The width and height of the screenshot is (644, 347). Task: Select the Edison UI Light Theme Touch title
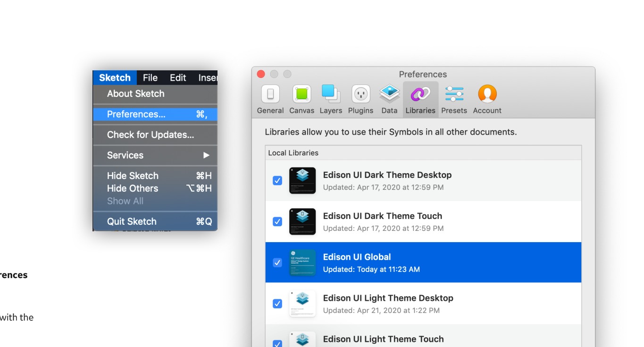(x=383, y=339)
